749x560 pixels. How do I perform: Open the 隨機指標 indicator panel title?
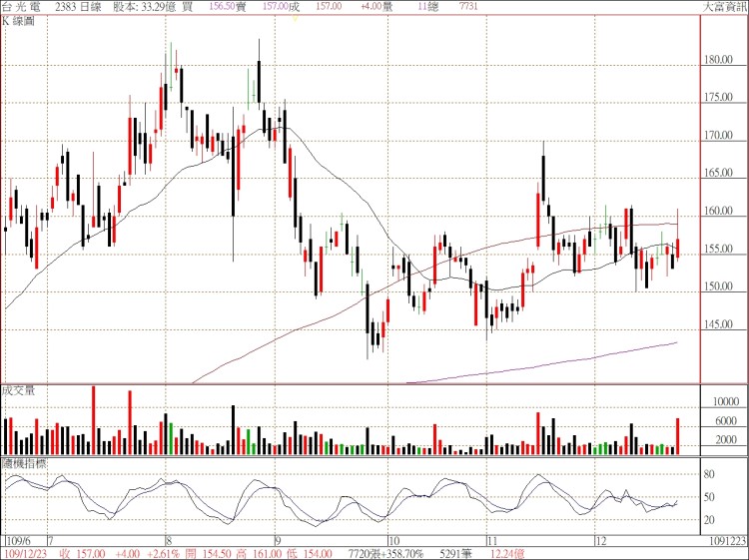[20, 464]
